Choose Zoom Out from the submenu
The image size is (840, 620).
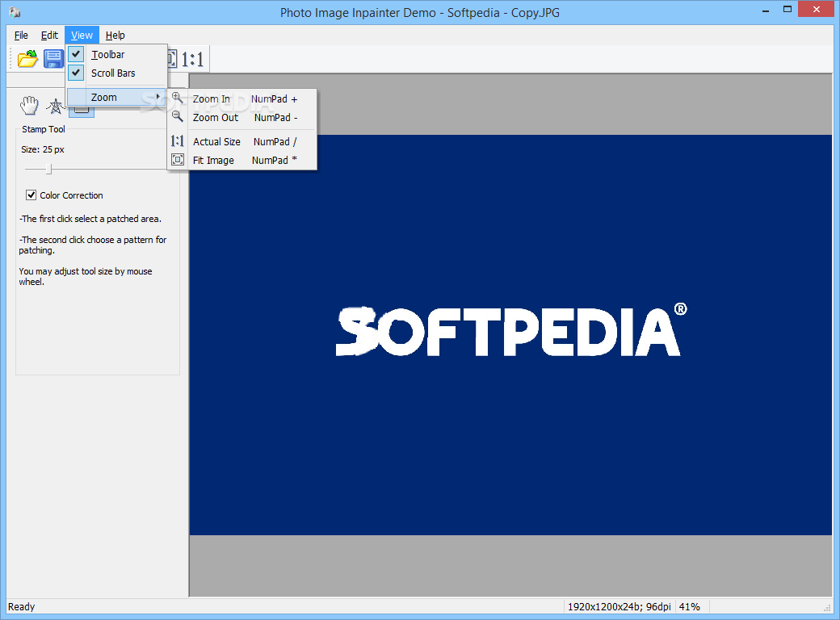tap(242, 117)
